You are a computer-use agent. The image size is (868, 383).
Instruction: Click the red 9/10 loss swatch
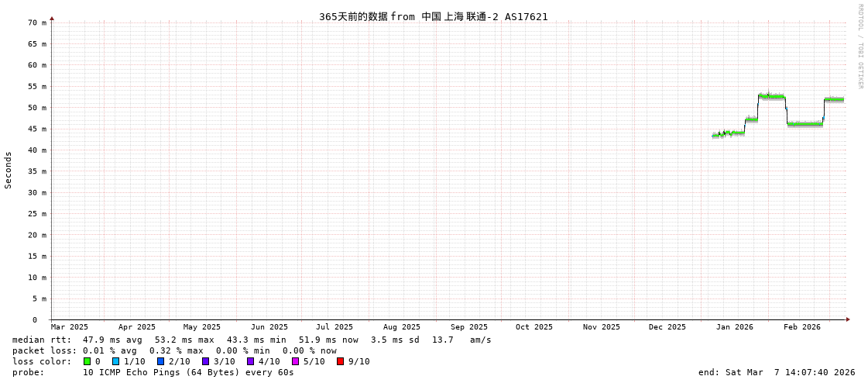tap(341, 361)
